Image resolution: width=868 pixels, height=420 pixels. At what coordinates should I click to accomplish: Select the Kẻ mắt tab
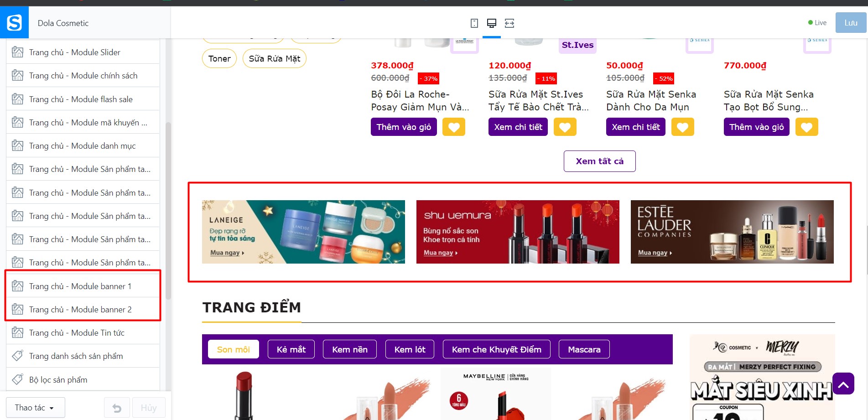[x=291, y=349]
